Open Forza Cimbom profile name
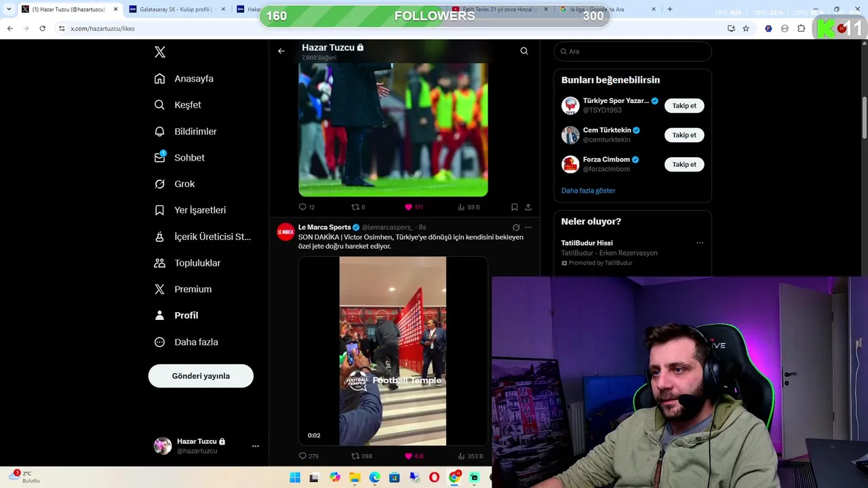 (x=606, y=159)
